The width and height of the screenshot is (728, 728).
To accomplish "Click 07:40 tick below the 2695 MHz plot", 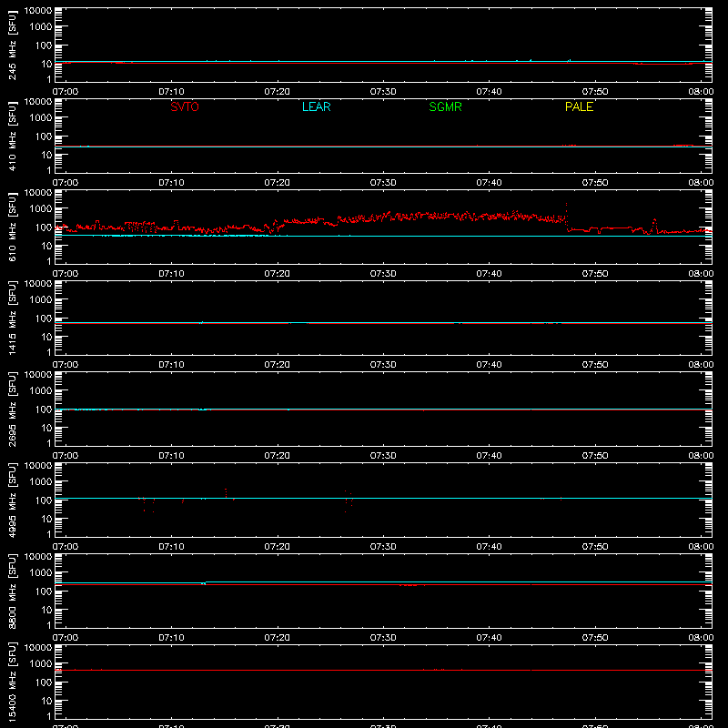I will pyautogui.click(x=489, y=456).
